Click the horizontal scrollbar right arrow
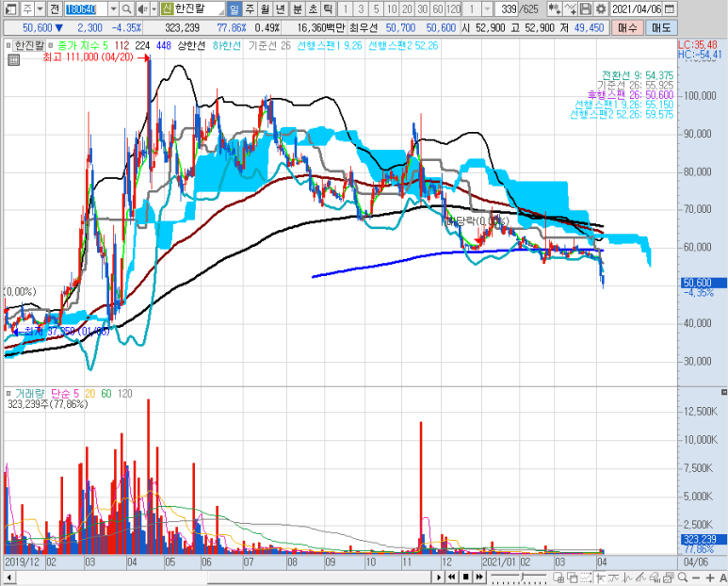This screenshot has width=728, height=586. [439, 578]
